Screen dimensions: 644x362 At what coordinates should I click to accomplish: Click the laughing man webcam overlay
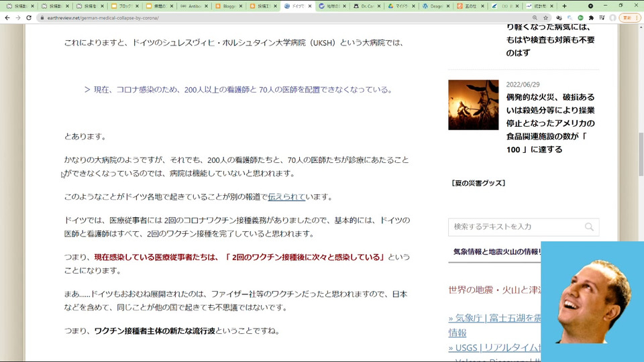point(592,302)
